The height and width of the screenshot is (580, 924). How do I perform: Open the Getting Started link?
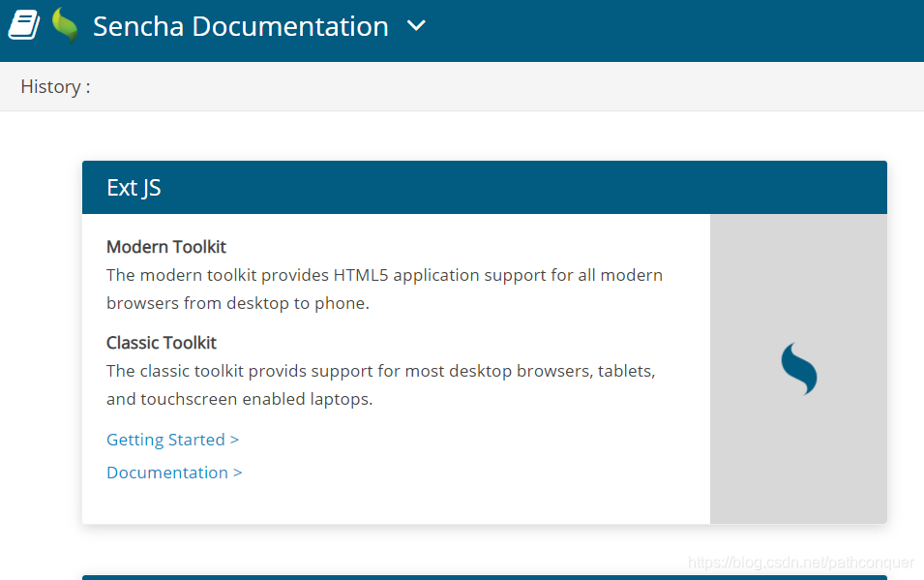pyautogui.click(x=172, y=440)
